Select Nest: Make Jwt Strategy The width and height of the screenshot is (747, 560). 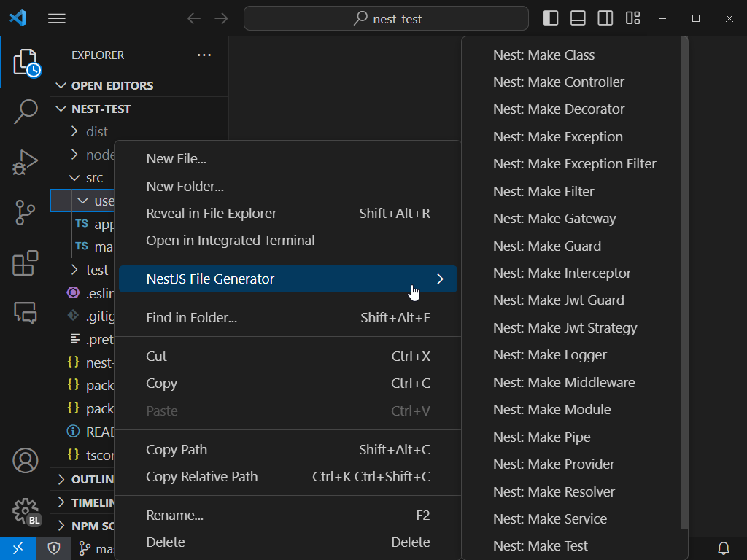click(x=573, y=328)
